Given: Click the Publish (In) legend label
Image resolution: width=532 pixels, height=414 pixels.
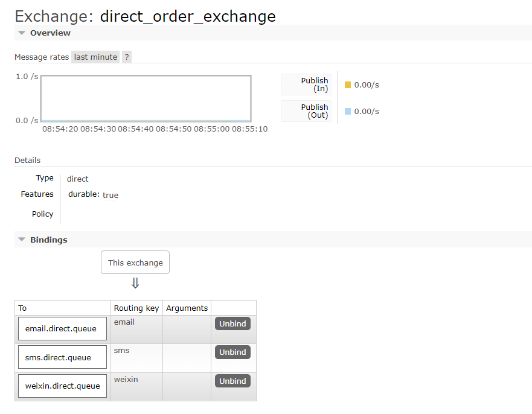Looking at the screenshot, I should click(x=307, y=84).
